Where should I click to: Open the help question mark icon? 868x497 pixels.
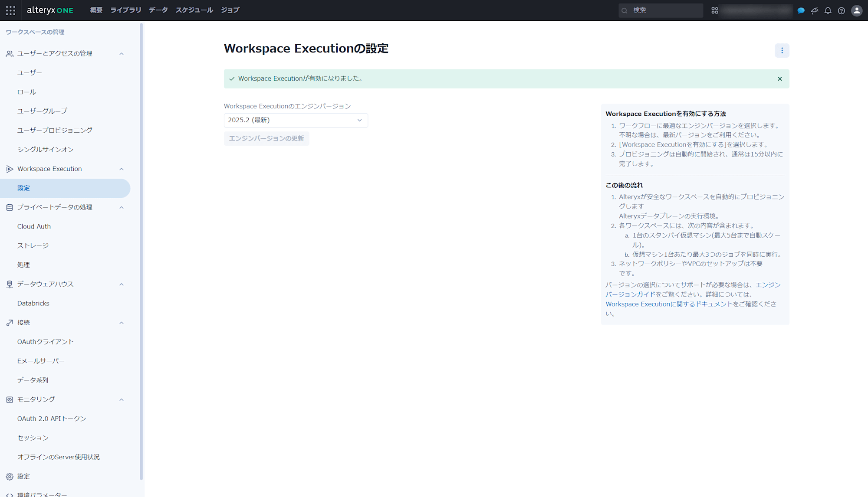pyautogui.click(x=842, y=10)
